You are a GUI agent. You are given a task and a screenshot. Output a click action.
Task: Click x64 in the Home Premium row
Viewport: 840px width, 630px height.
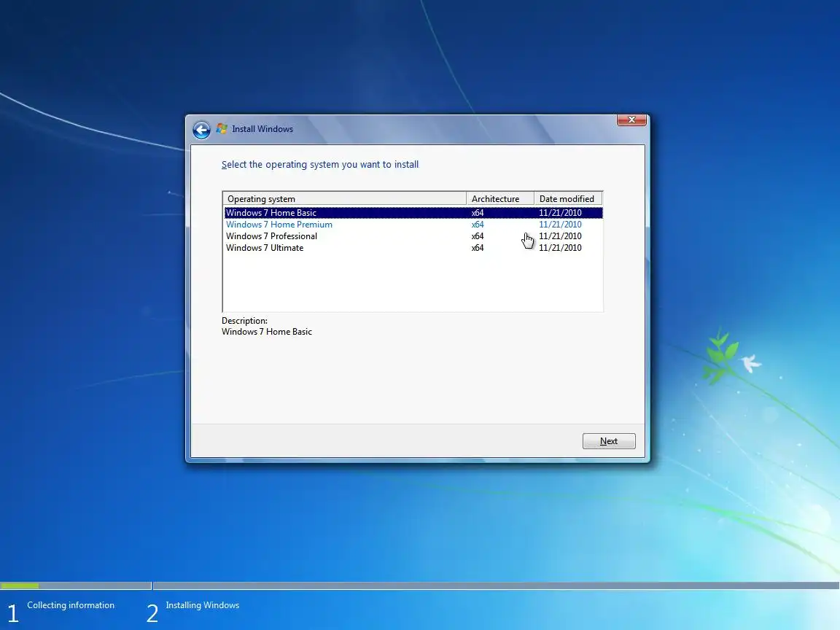tap(478, 225)
